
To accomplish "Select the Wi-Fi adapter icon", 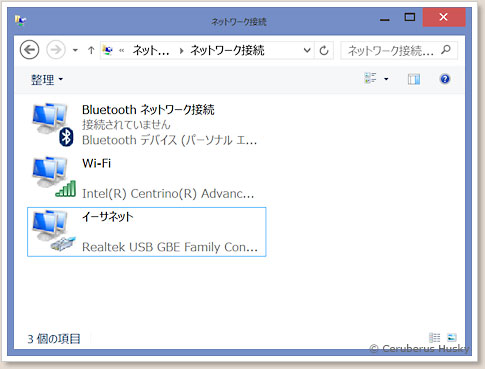I will (54, 177).
